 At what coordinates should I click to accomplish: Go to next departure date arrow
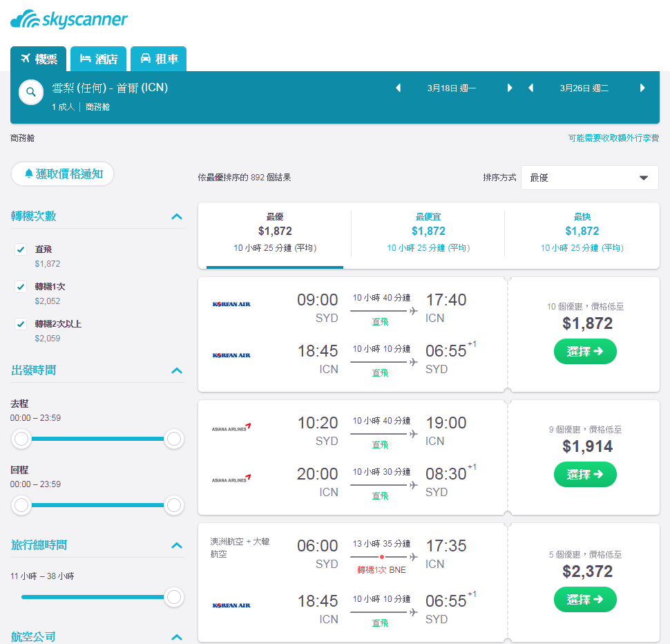coord(509,88)
